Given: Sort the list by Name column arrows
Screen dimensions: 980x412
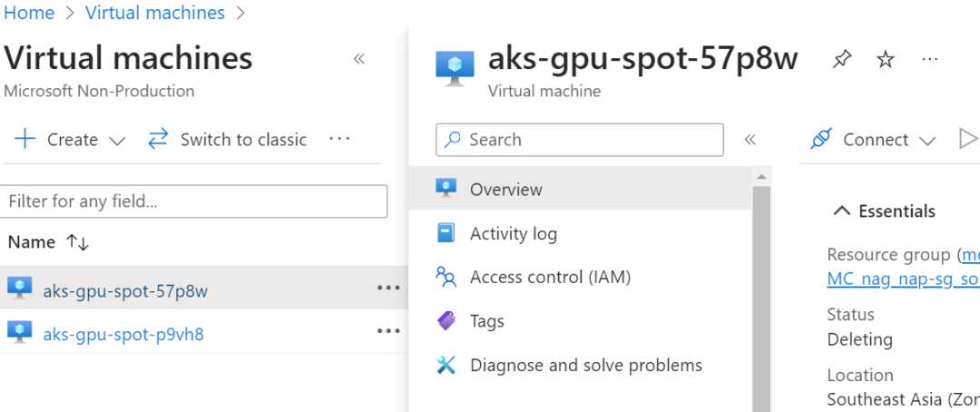Looking at the screenshot, I should click(77, 243).
